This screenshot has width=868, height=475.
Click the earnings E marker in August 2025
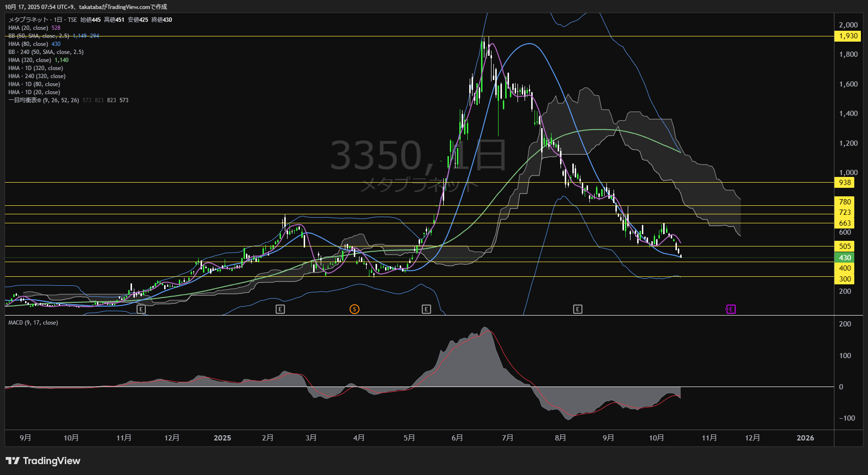pos(578,309)
